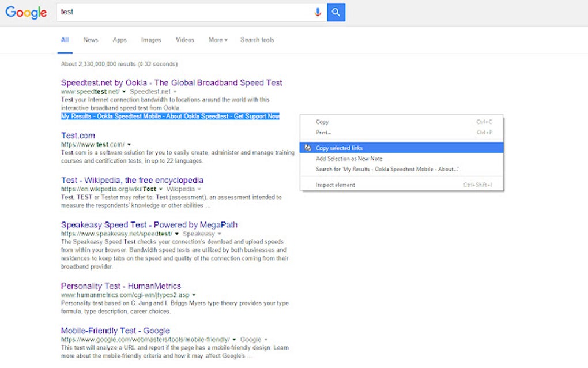Choose 'Inspect element' from the context menu

click(335, 184)
